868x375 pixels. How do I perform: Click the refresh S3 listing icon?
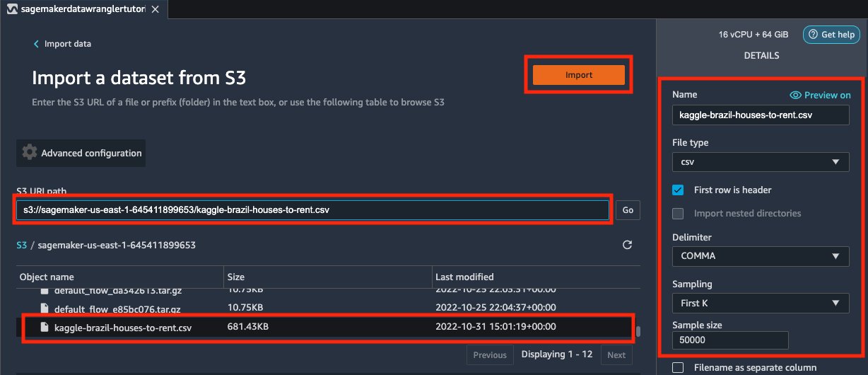[x=626, y=245]
